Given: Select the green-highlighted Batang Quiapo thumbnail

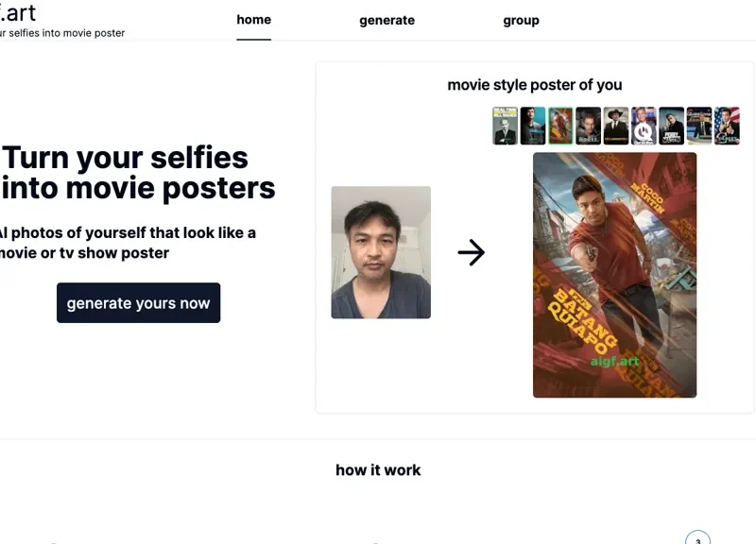Looking at the screenshot, I should click(x=560, y=126).
